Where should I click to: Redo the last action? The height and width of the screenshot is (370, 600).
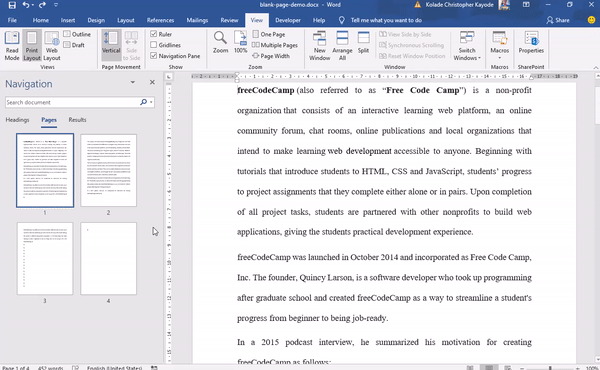[x=42, y=5]
